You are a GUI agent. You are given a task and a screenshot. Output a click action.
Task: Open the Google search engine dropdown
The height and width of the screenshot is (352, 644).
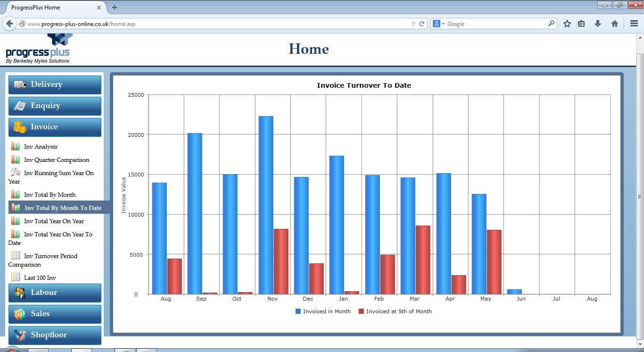pyautogui.click(x=439, y=24)
